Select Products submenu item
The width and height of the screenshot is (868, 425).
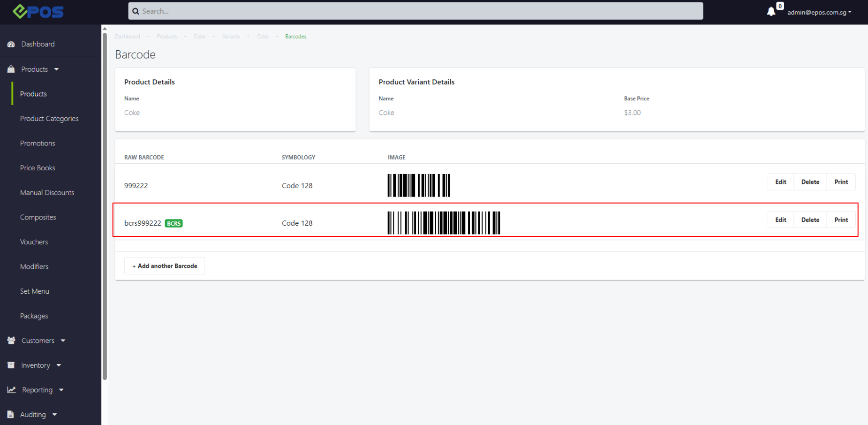pos(33,94)
